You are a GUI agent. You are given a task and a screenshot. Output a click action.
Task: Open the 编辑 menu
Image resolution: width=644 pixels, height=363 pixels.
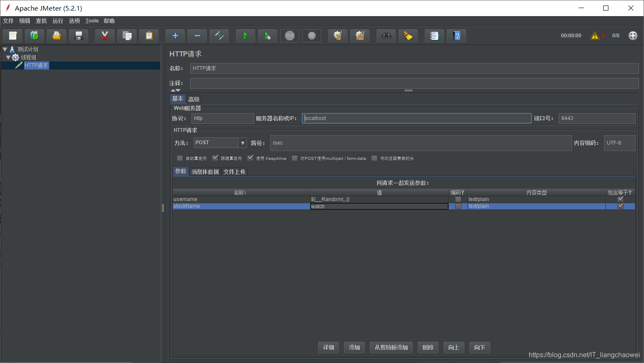click(25, 21)
